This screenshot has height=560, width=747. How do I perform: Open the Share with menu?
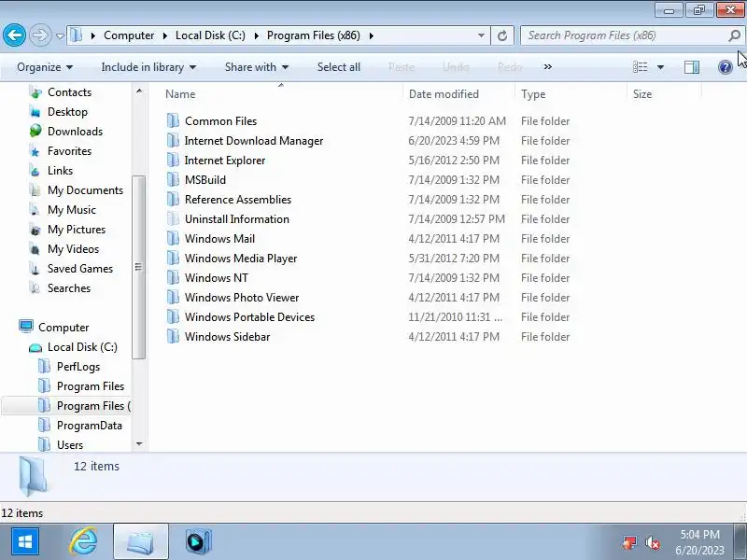tap(257, 67)
